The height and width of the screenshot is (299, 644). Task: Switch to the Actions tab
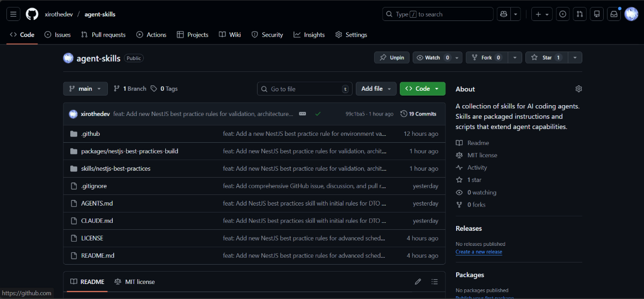[151, 35]
